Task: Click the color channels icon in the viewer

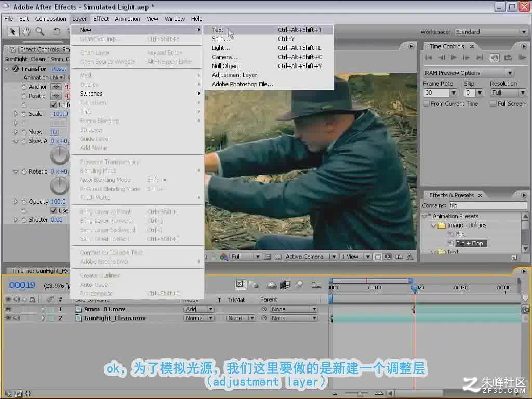Action: coord(224,257)
